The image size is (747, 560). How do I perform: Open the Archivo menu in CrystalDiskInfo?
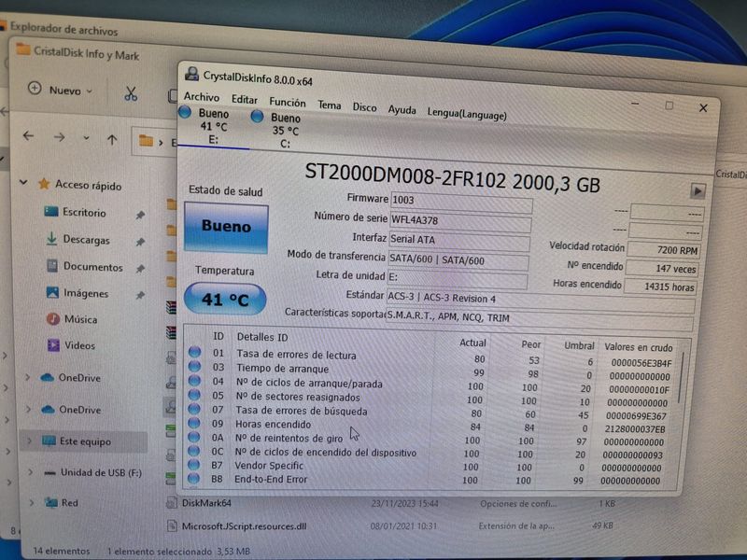202,97
